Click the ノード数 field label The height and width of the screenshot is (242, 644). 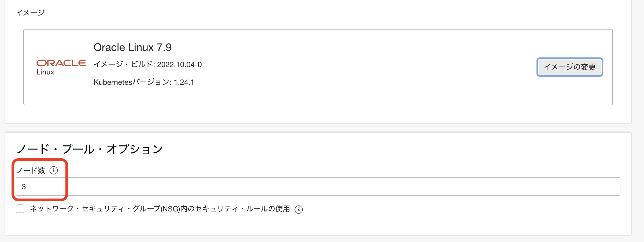(31, 170)
